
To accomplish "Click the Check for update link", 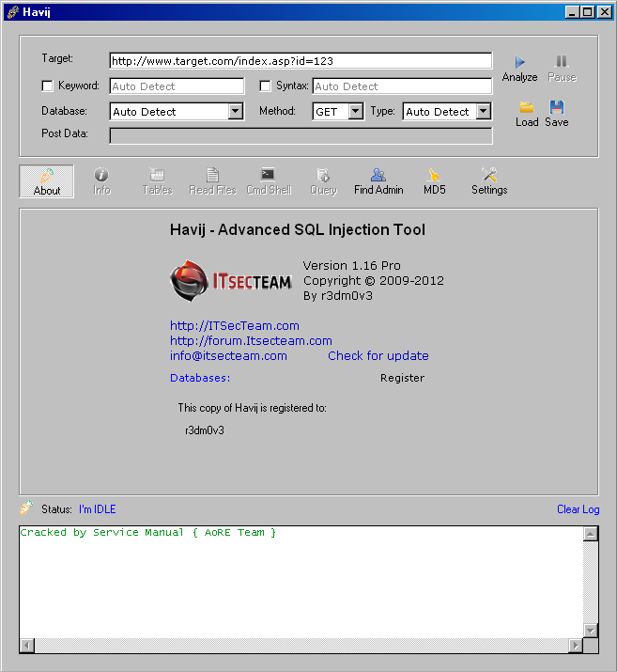I will pyautogui.click(x=378, y=356).
